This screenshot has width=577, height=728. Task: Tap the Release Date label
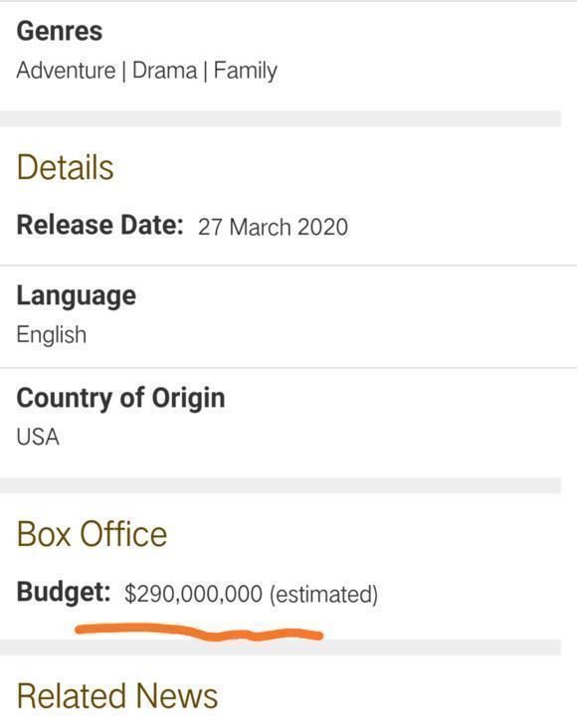tap(99, 225)
